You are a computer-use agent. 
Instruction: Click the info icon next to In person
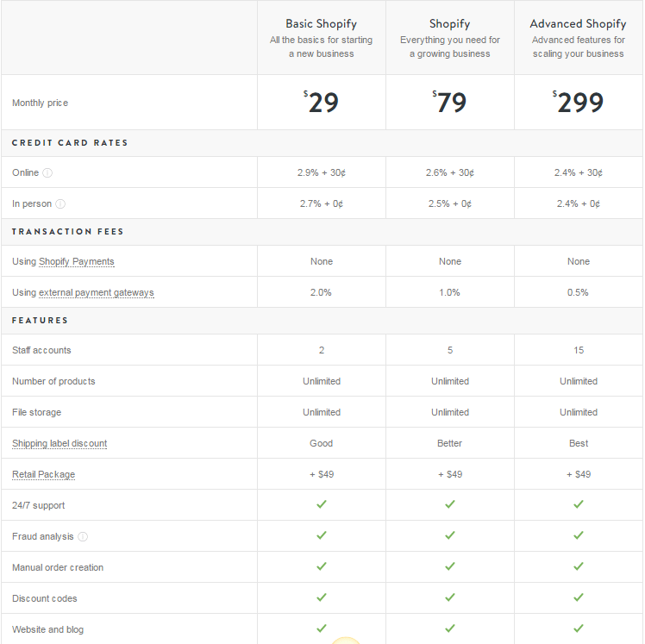point(60,204)
